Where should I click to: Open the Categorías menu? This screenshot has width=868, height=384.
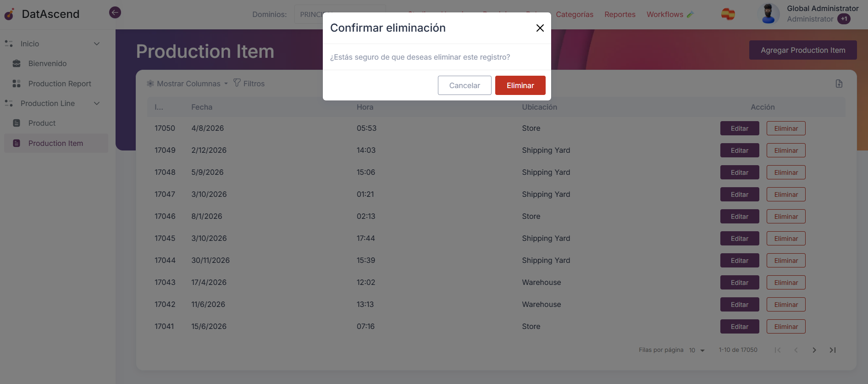tap(575, 14)
